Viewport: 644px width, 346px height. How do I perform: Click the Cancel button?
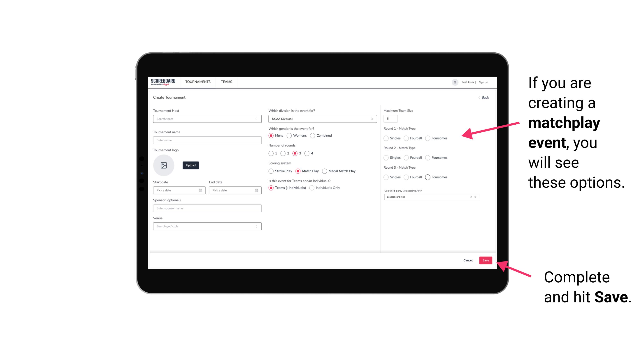[x=468, y=260]
